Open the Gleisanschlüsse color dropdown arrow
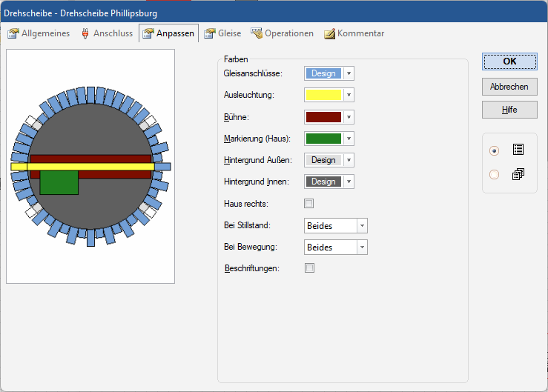The width and height of the screenshot is (548, 392). (349, 73)
